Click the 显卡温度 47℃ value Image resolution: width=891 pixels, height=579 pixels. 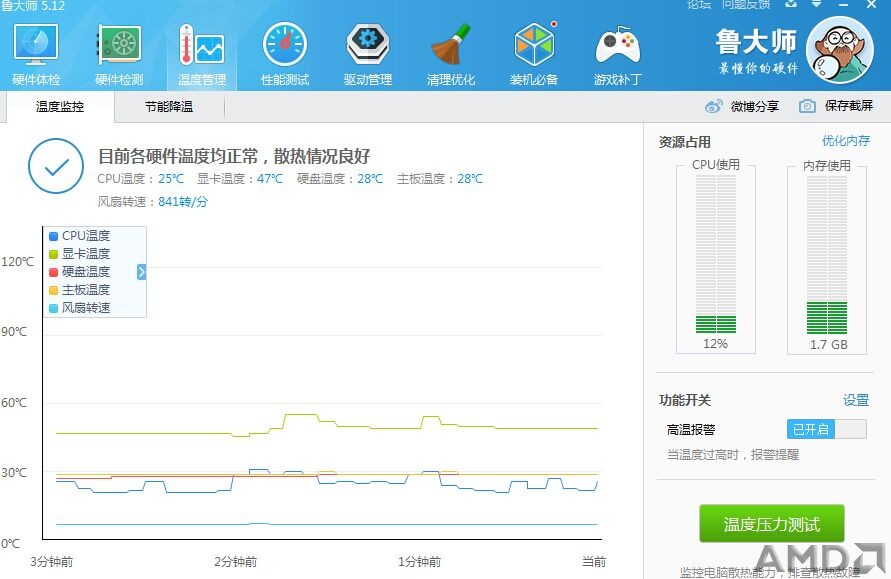tap(270, 179)
